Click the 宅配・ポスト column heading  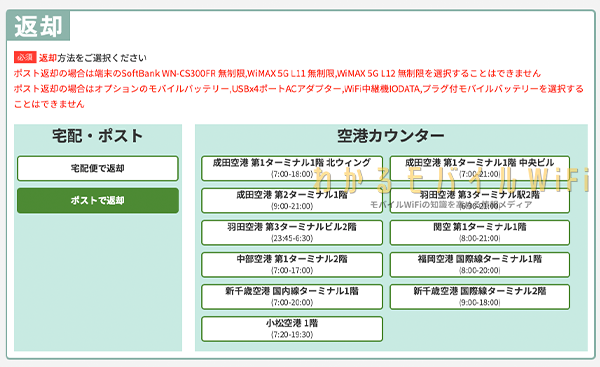(98, 136)
